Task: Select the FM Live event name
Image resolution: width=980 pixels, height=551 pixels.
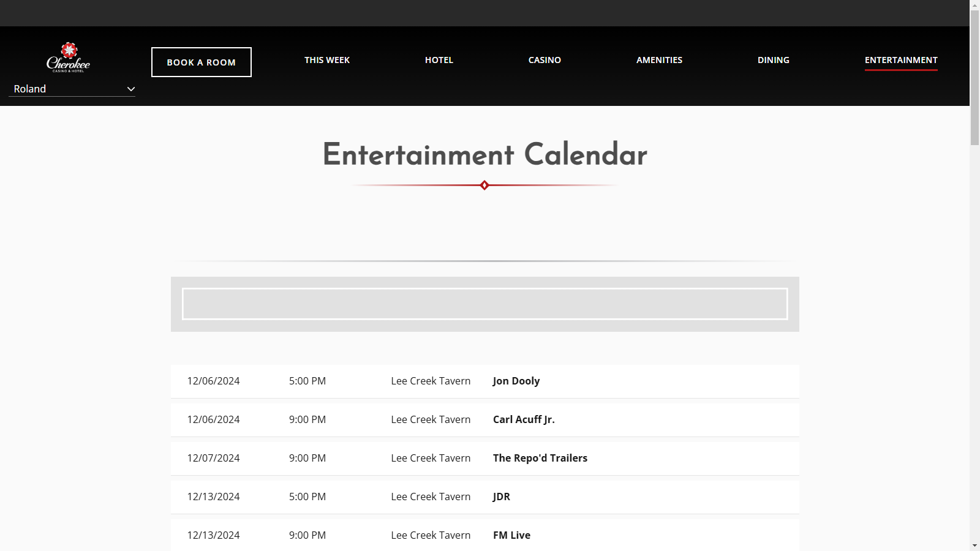Action: click(511, 535)
